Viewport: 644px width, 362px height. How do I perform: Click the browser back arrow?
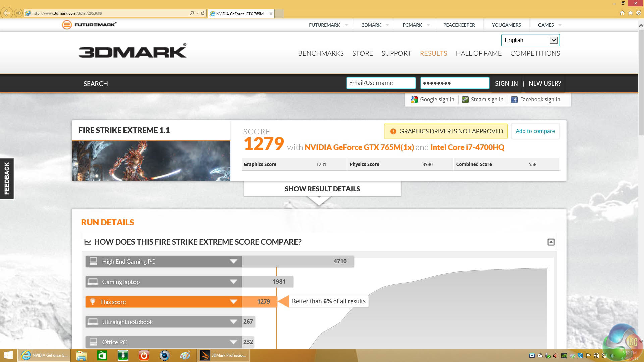(x=6, y=13)
